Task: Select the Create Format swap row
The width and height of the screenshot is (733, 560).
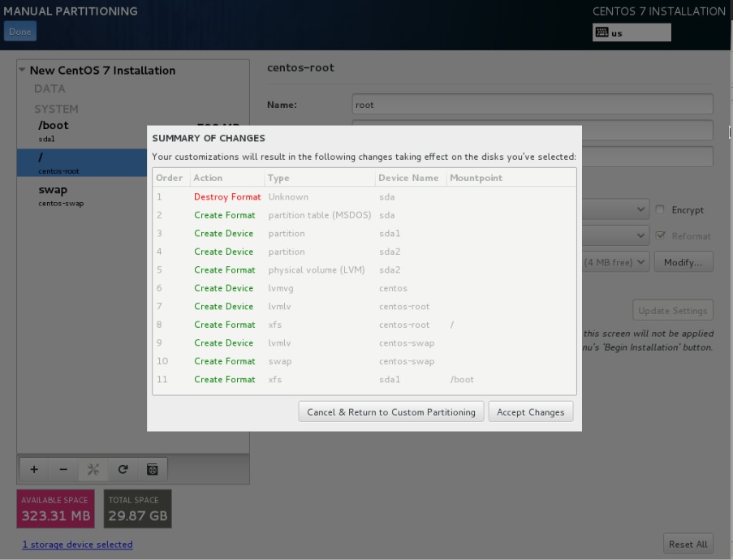Action: tap(364, 361)
